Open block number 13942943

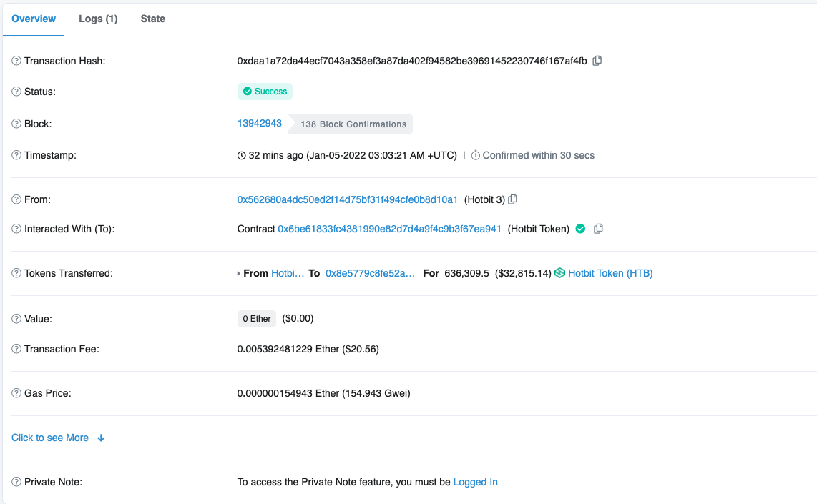click(260, 123)
